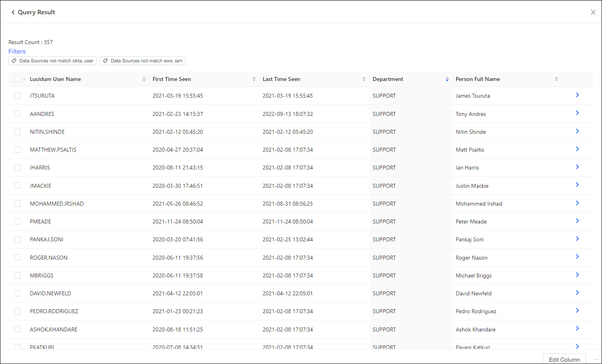Click the 2021-02-25 13:02:44 last seen cell

[288, 239]
